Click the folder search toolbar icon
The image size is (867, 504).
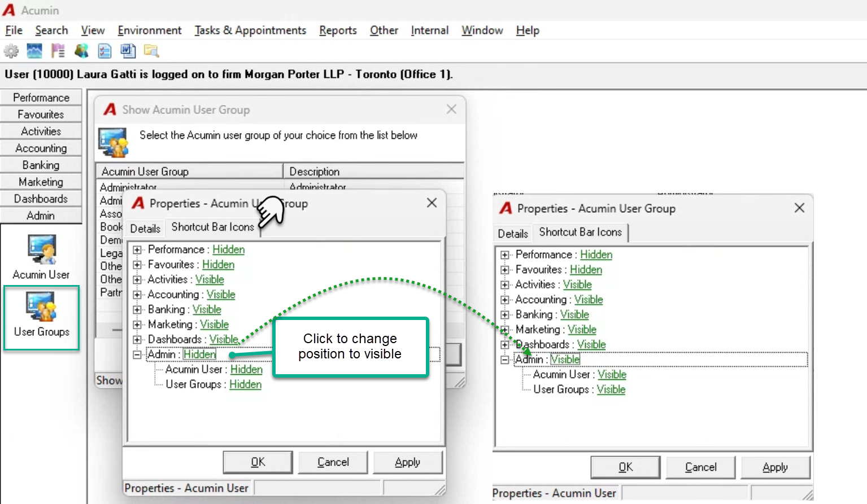[x=151, y=51]
